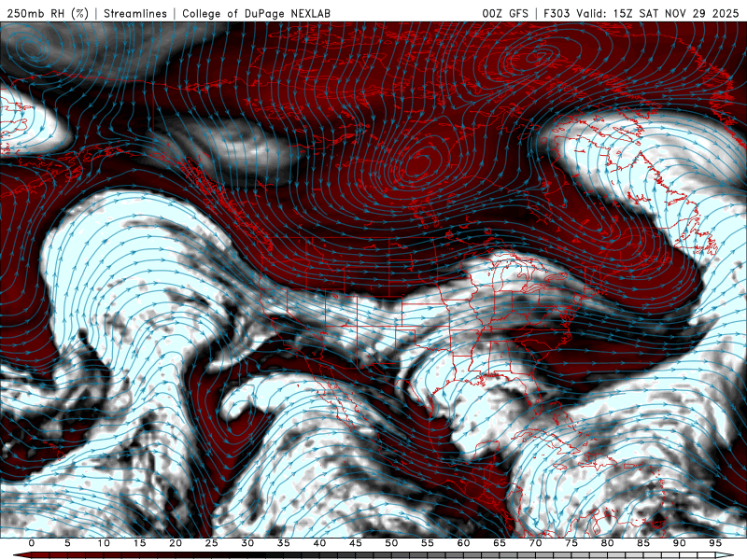Click the '65' colorbar scale label
Image resolution: width=747 pixels, height=560 pixels.
click(500, 543)
